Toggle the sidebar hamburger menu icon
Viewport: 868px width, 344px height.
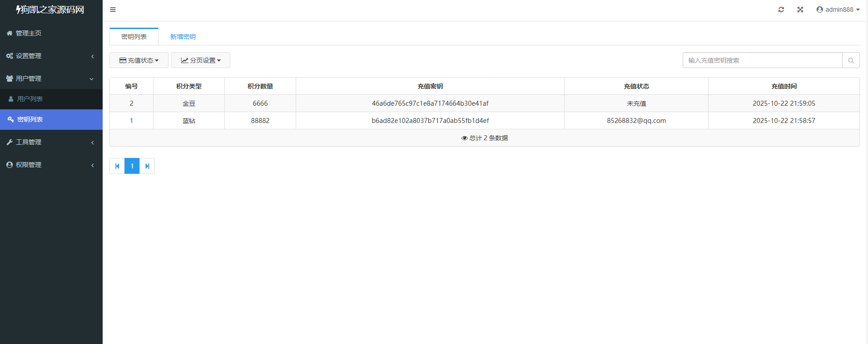tap(113, 10)
